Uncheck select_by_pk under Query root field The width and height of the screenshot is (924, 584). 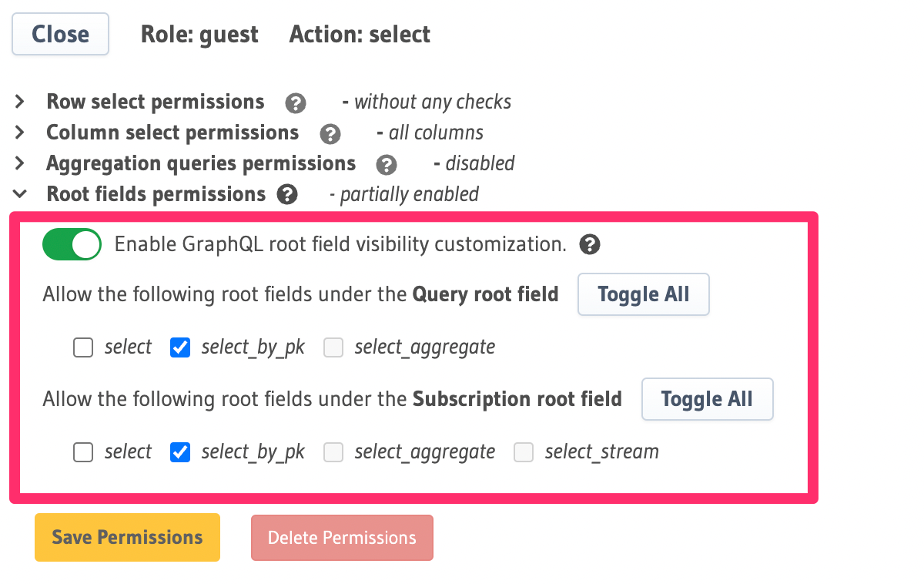(179, 347)
